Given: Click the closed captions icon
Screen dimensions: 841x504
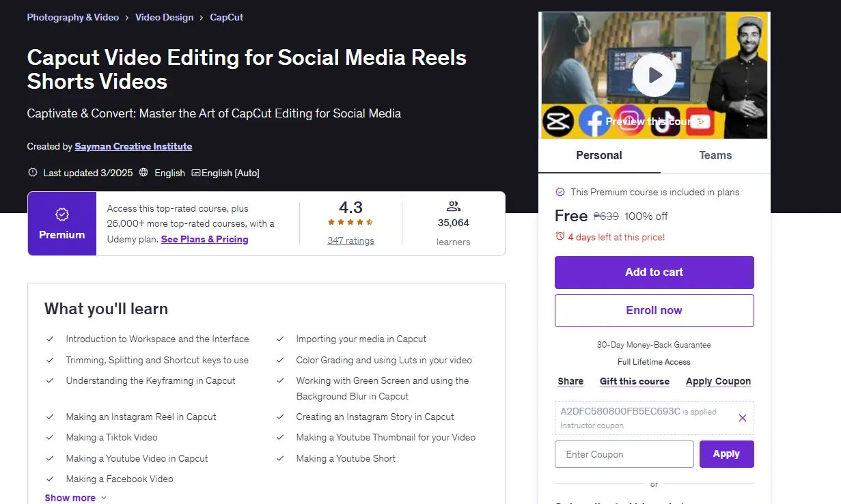Looking at the screenshot, I should click(x=196, y=173).
